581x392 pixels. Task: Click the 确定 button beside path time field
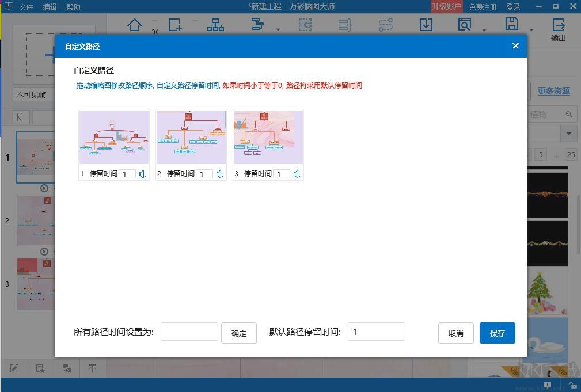point(238,333)
